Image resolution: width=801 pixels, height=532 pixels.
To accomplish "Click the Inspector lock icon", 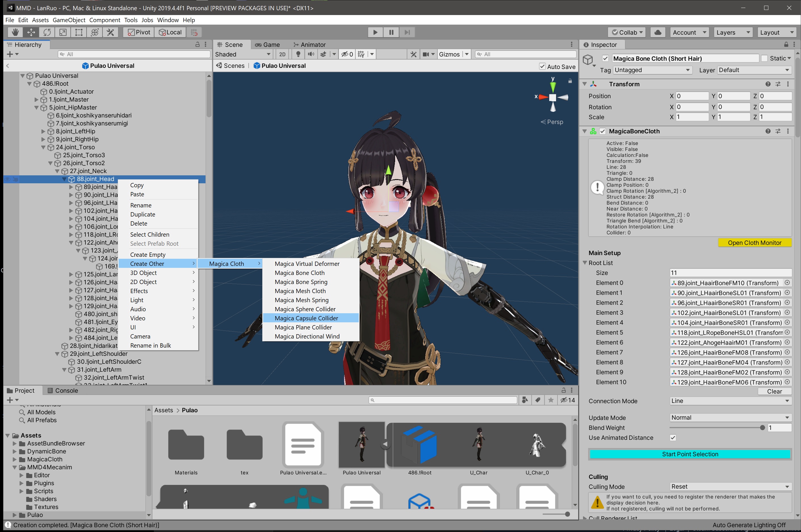I will (786, 45).
